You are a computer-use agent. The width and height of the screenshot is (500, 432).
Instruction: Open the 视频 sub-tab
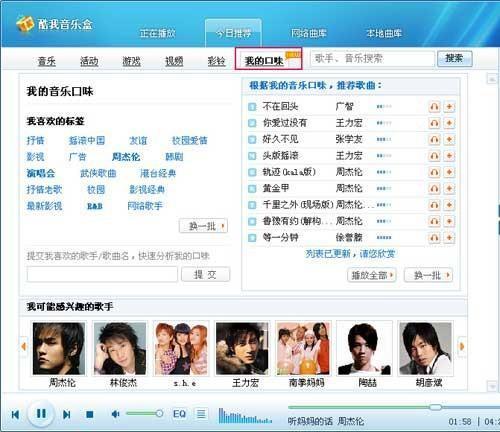pos(174,61)
